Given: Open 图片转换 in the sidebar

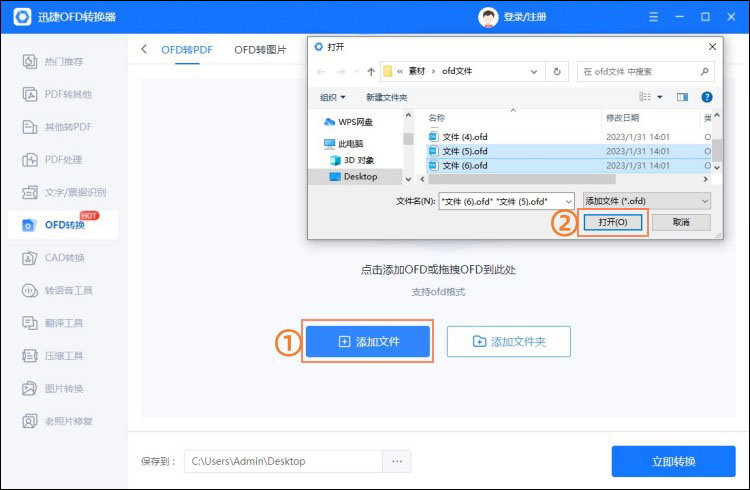Looking at the screenshot, I should point(53,389).
